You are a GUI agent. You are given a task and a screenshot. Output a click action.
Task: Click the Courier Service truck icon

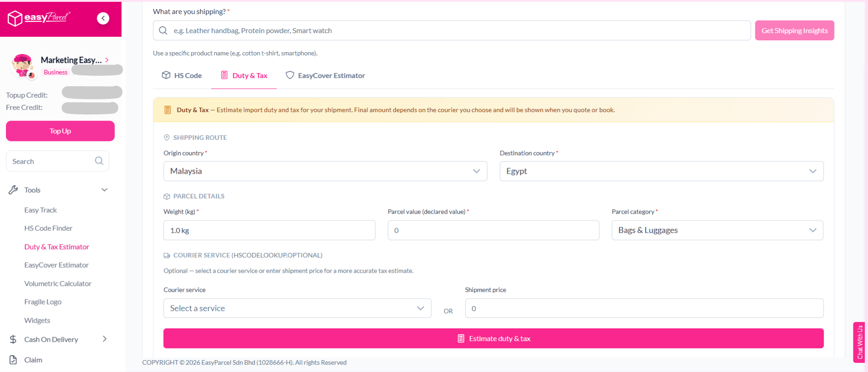(x=167, y=255)
